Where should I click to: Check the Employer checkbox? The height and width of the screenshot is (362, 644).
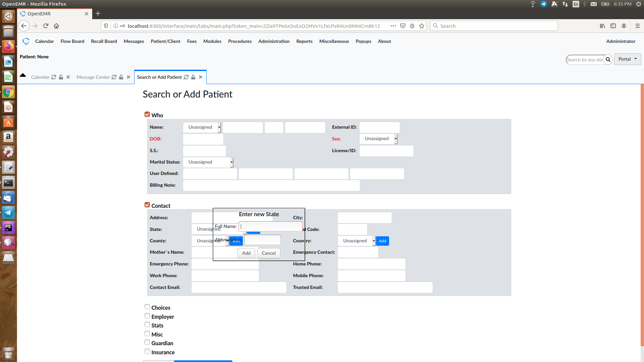147,315
